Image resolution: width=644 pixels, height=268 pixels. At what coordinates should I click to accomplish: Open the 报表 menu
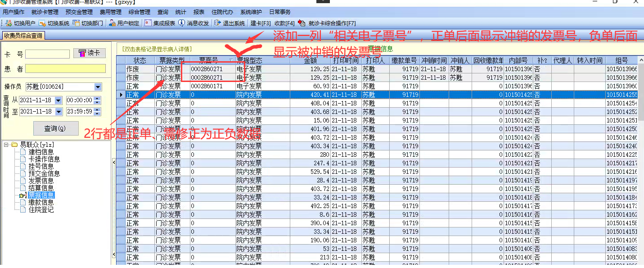pos(198,12)
